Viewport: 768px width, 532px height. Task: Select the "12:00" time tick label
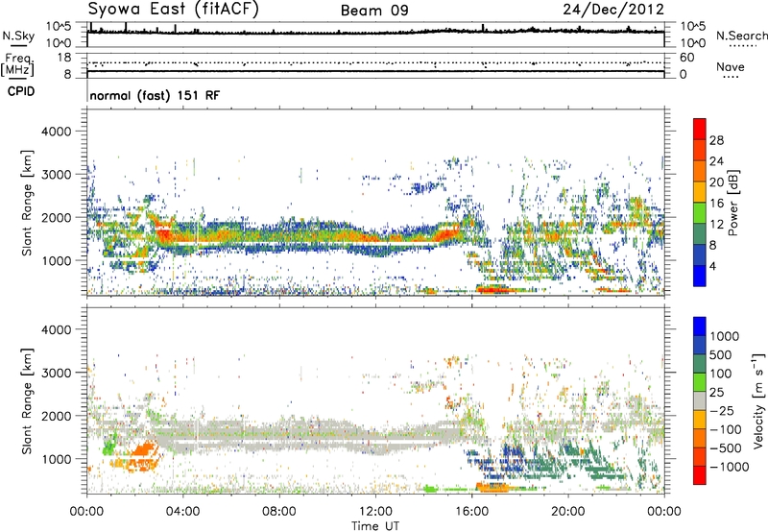(x=375, y=512)
